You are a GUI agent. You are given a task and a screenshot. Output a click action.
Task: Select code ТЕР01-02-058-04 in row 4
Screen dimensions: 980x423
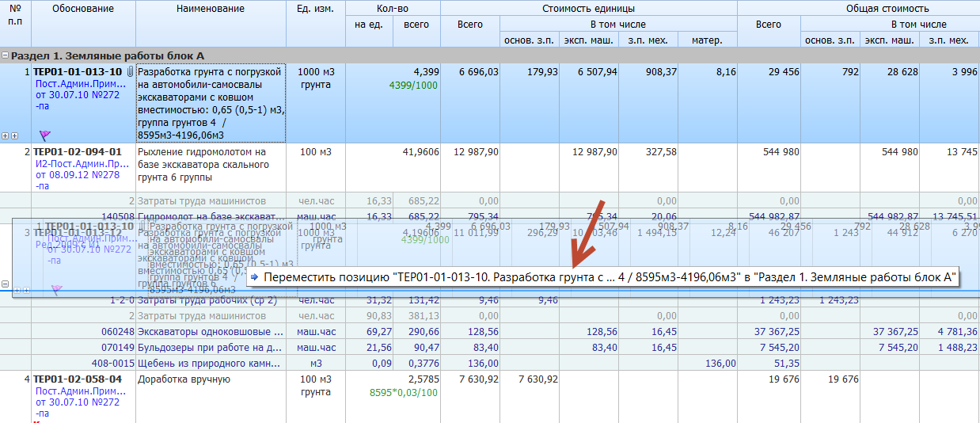tap(78, 379)
